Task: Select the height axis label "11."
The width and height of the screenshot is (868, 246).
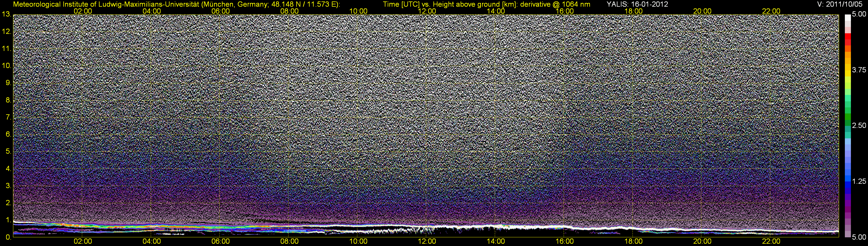Action: pos(6,49)
